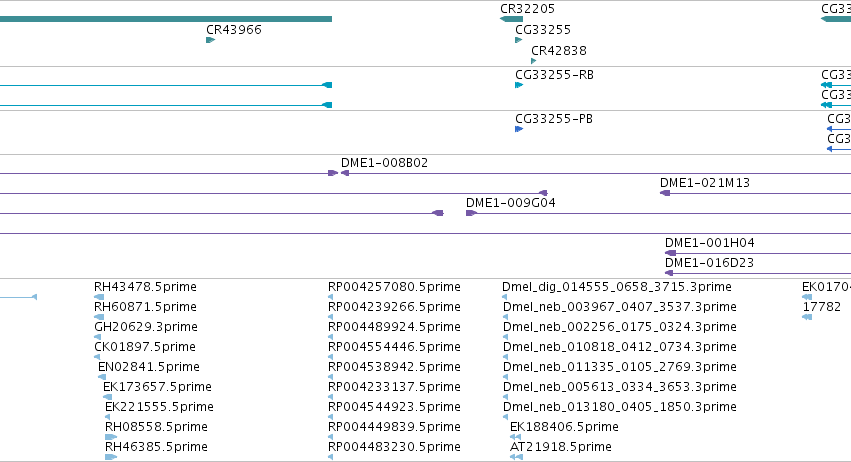Select the RP004483230.5prime label
The width and height of the screenshot is (851, 462).
(x=395, y=447)
